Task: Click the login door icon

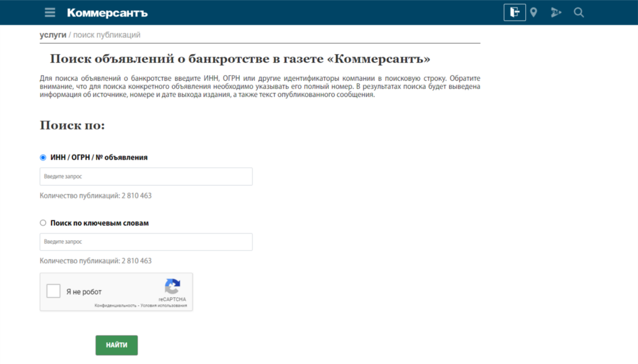Action: click(514, 12)
